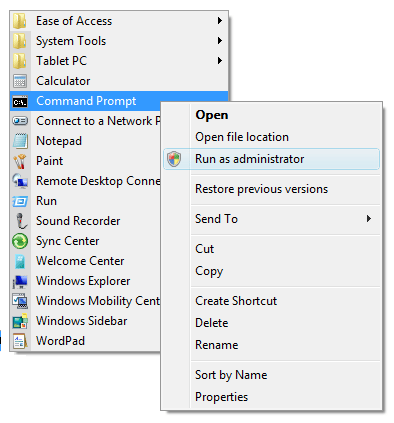Select Create Shortcut
Image resolution: width=394 pixels, height=423 pixels.
pyautogui.click(x=236, y=301)
